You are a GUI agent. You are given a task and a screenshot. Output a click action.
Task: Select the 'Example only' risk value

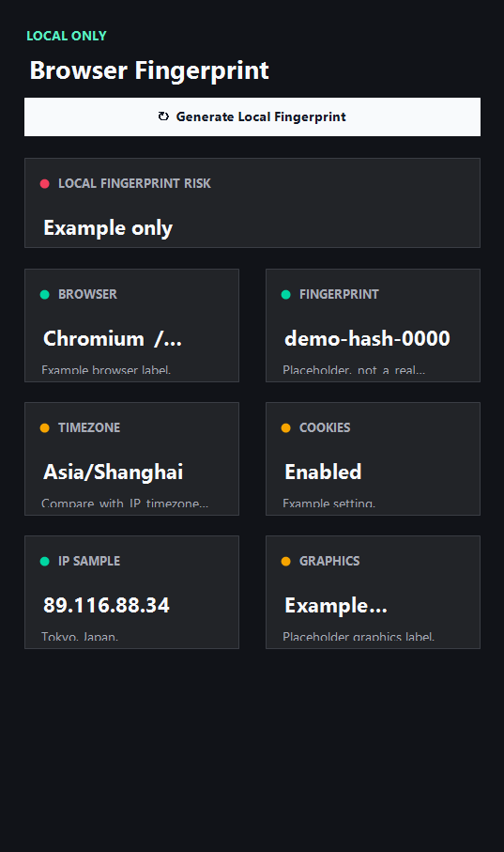coord(108,228)
